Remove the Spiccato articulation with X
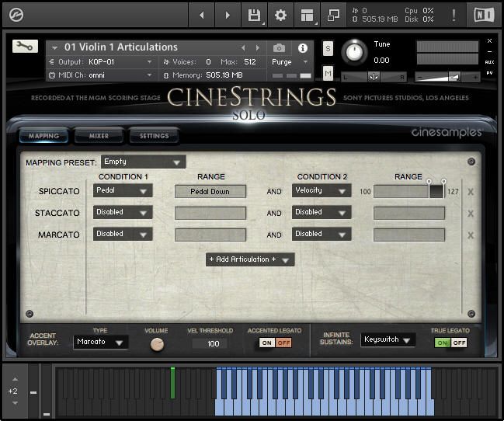 pyautogui.click(x=471, y=192)
